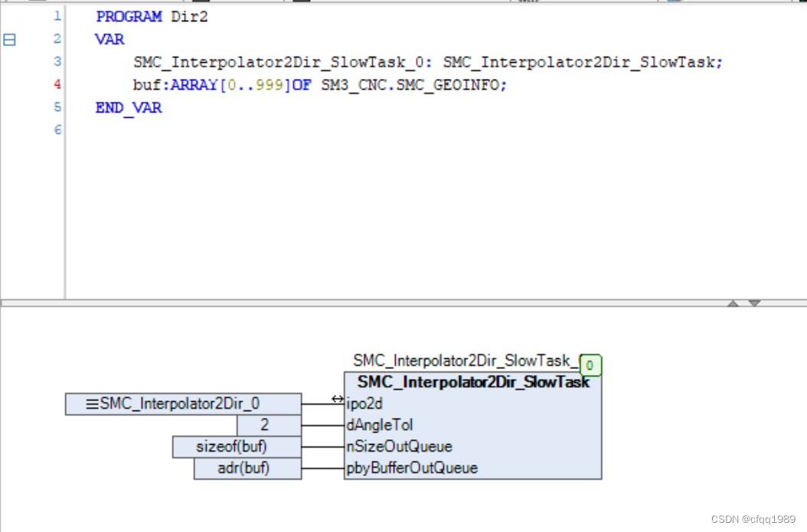Image resolution: width=807 pixels, height=532 pixels.
Task: Click the CSDN @cfqq1989 watermark link
Action: click(756, 517)
